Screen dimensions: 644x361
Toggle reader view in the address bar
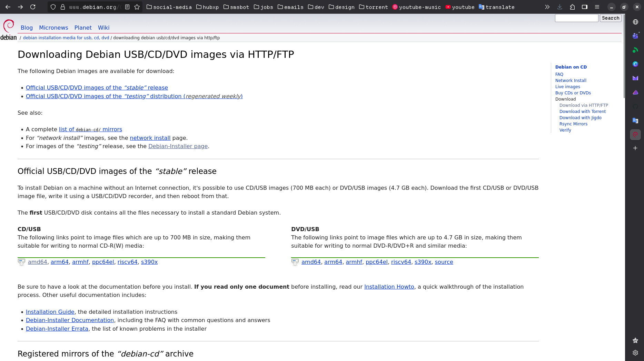click(x=127, y=7)
